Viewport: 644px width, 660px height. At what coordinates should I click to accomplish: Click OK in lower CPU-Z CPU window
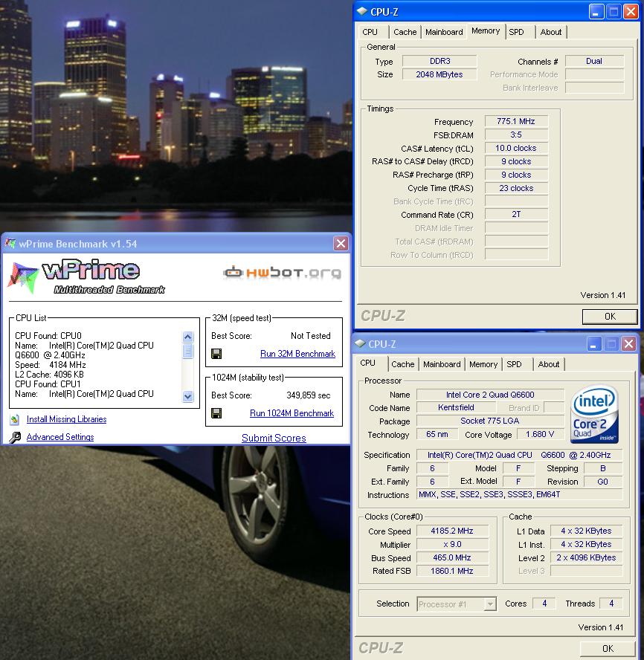click(x=608, y=649)
